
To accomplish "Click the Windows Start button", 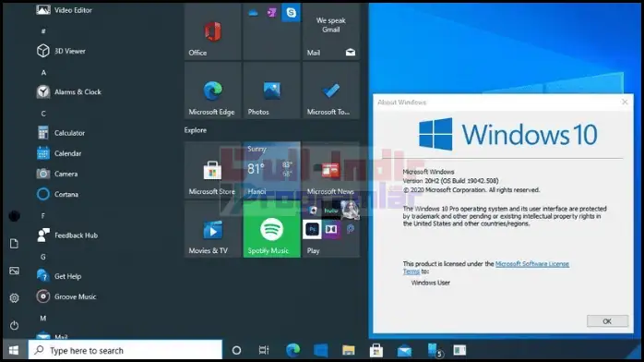I will [14, 350].
